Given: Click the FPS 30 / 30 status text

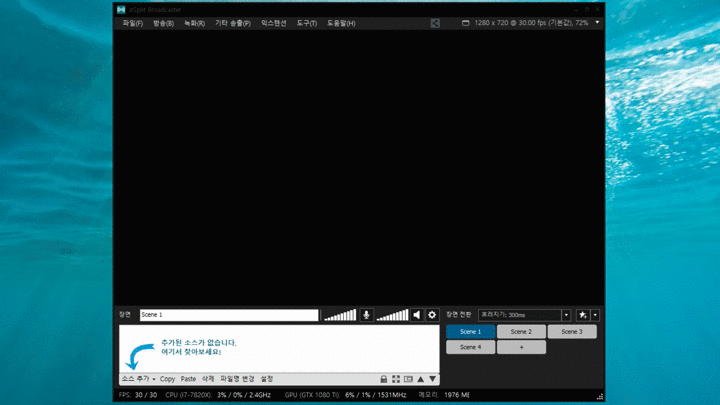Looking at the screenshot, I should 138,395.
